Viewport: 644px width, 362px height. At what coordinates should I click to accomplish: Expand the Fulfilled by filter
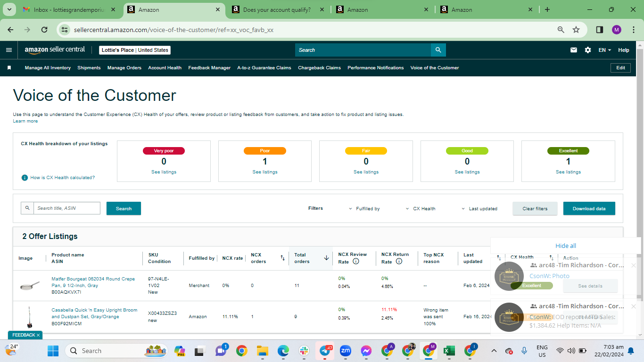click(x=364, y=208)
